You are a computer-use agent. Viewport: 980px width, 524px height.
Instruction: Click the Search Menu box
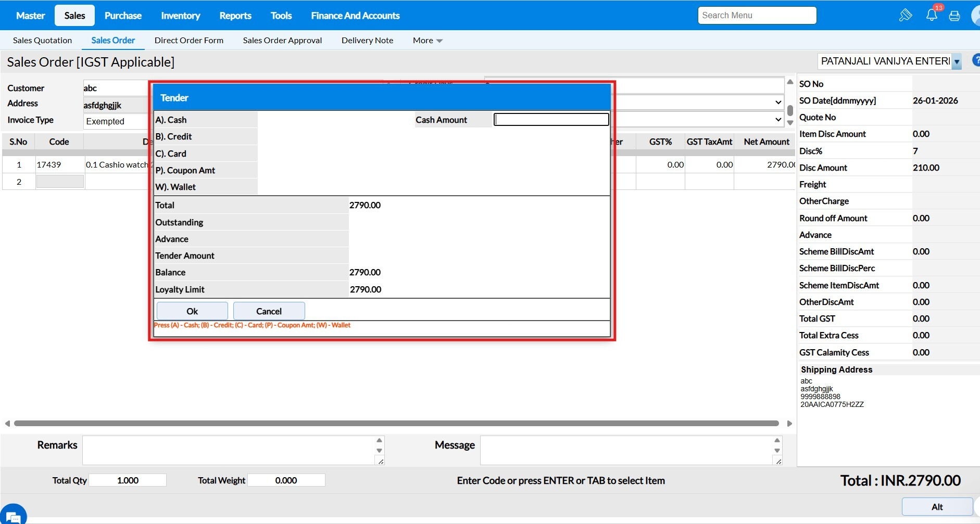(x=757, y=16)
